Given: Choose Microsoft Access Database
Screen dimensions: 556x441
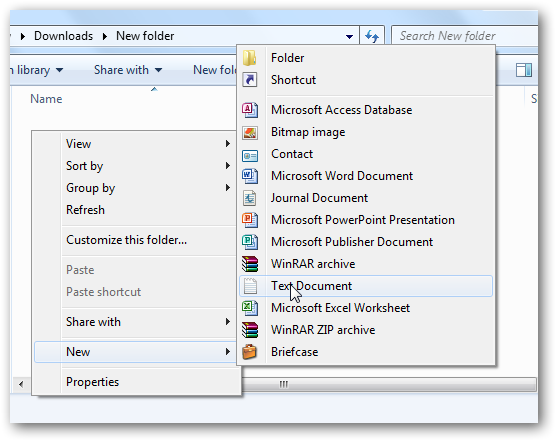Looking at the screenshot, I should tap(366, 110).
